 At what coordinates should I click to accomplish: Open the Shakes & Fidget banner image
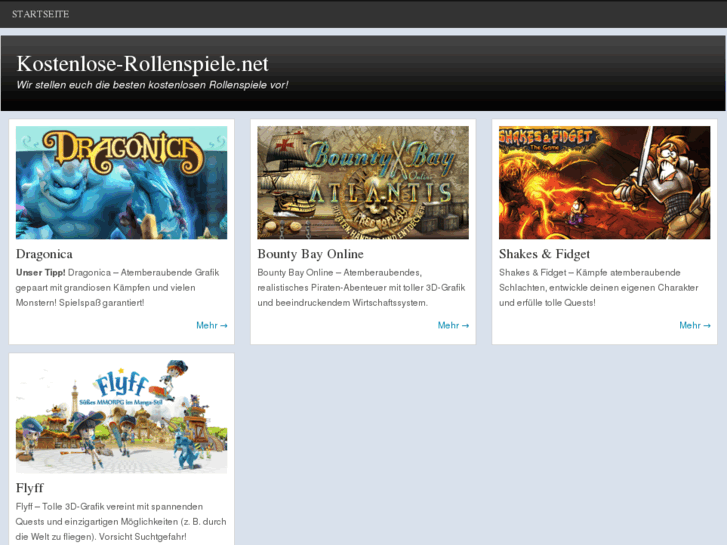pos(605,183)
